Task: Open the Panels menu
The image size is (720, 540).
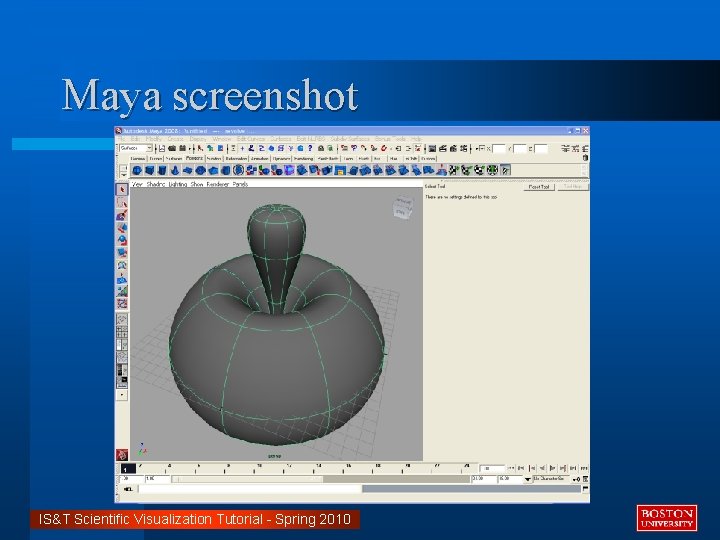Action: point(240,184)
